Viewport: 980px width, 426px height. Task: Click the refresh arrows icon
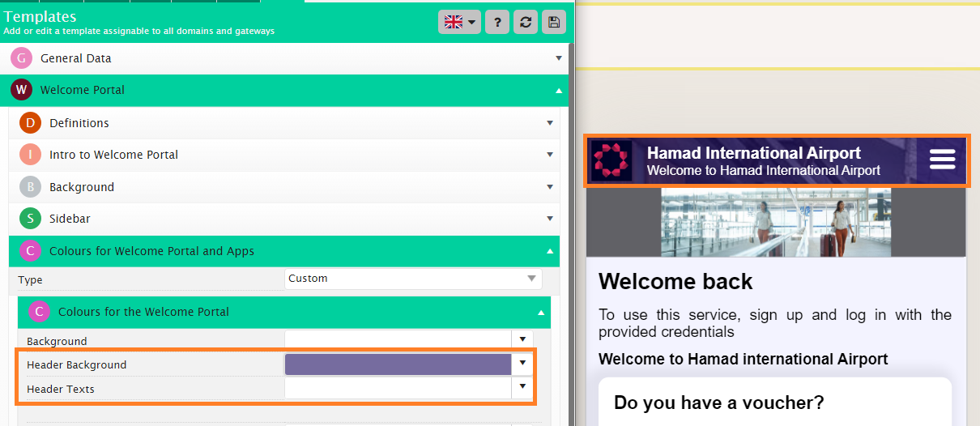click(x=526, y=22)
